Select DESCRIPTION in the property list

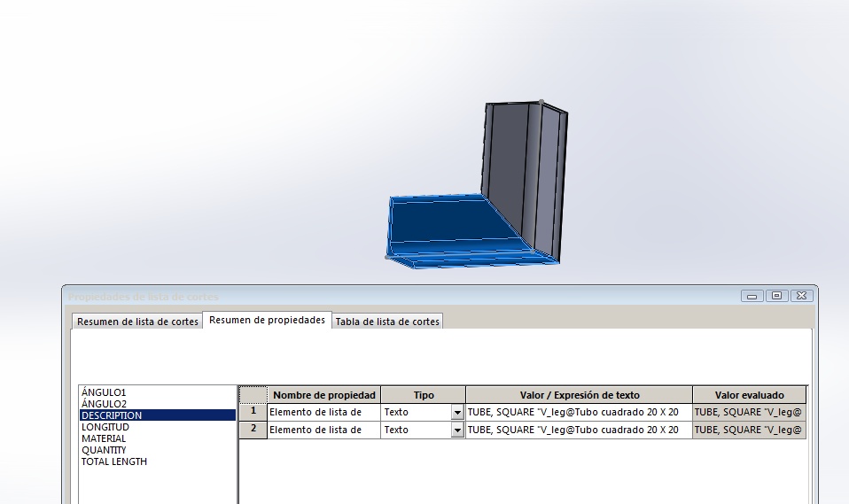point(158,415)
